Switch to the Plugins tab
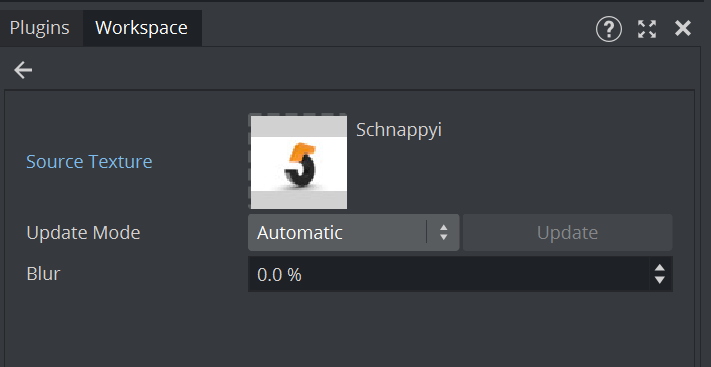711x367 pixels. 40,28
